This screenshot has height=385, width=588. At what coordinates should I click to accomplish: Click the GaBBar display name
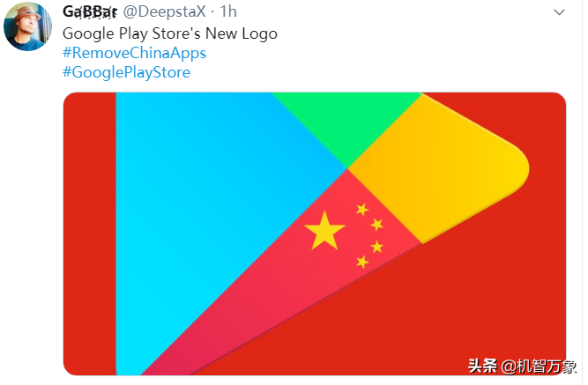(90, 11)
